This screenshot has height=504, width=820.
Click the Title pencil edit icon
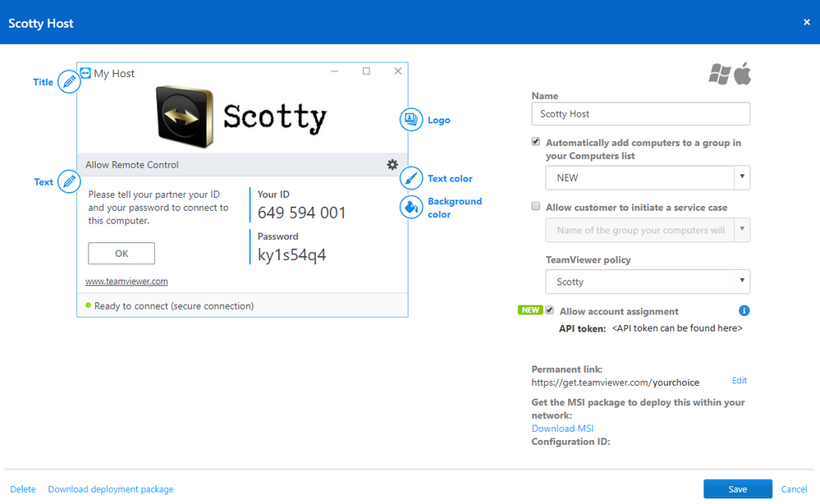69,81
